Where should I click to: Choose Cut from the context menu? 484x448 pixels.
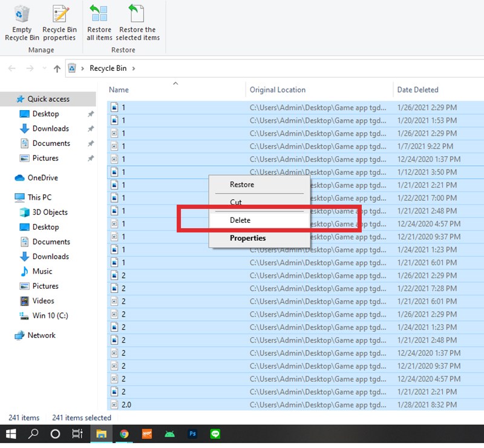tap(260, 202)
